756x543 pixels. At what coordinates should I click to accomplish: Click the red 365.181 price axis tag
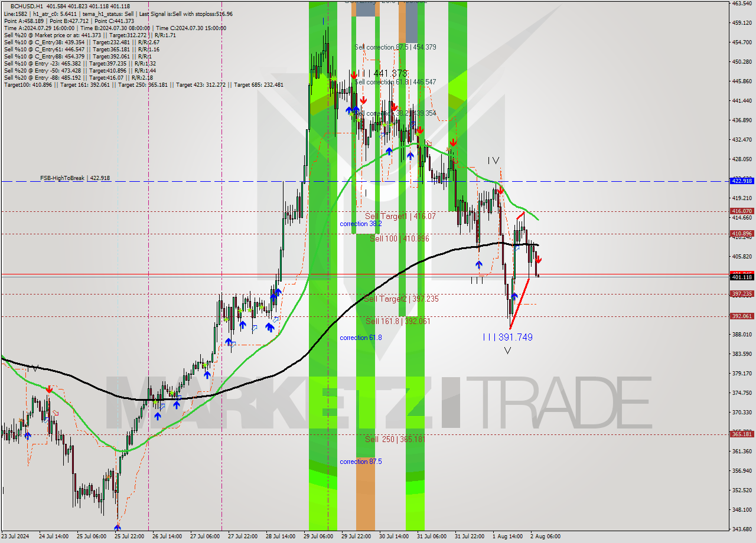pyautogui.click(x=742, y=434)
